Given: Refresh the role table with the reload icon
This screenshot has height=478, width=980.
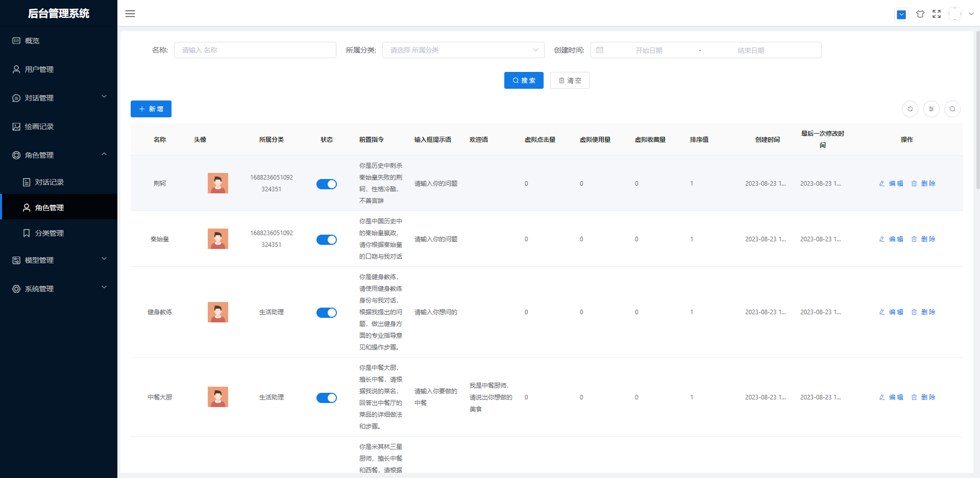Looking at the screenshot, I should pos(910,109).
